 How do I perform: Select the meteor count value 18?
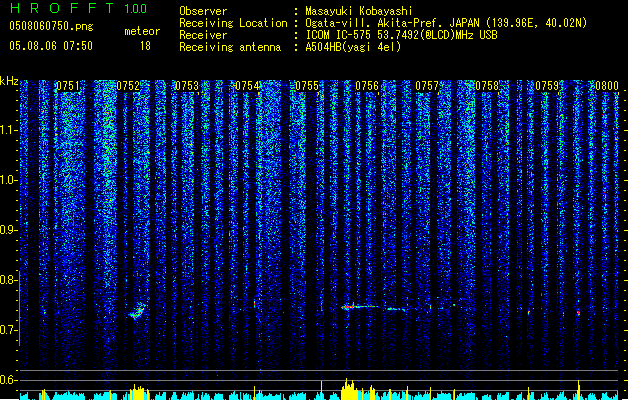click(145, 46)
